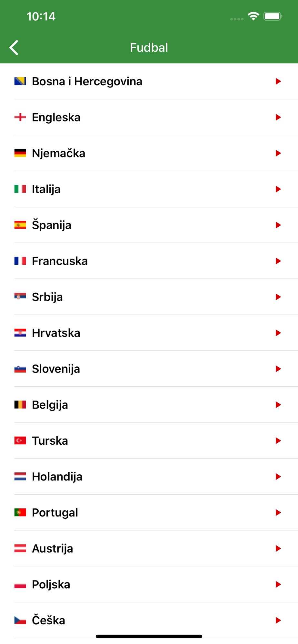Tap the German flag icon
Viewport: 298px width, 644px height.
[x=20, y=153]
